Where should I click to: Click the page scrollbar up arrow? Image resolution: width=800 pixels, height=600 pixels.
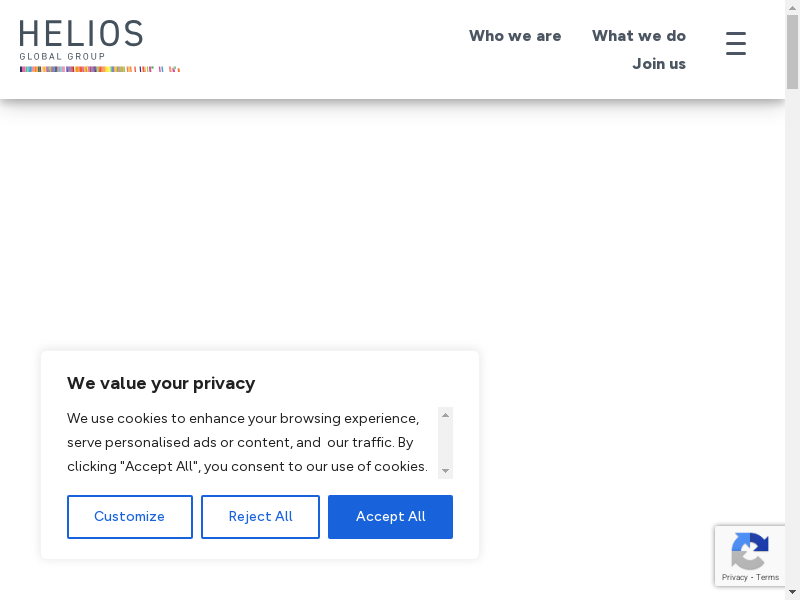(x=792, y=8)
